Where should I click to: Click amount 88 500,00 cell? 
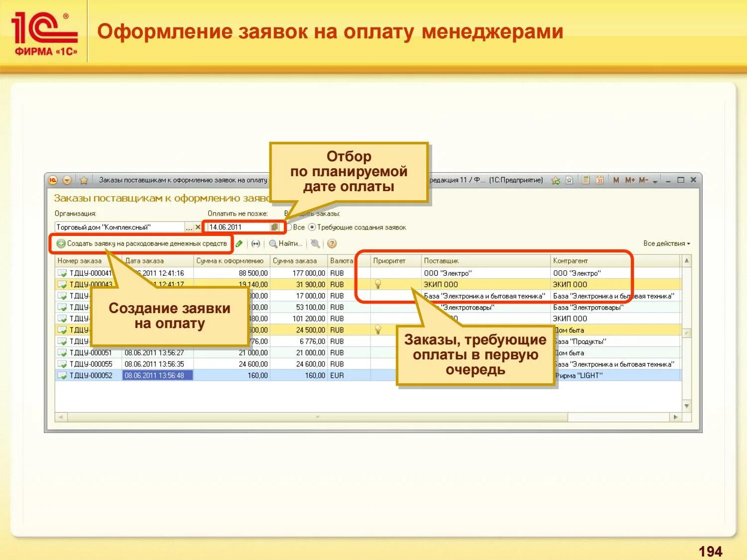pos(232,273)
